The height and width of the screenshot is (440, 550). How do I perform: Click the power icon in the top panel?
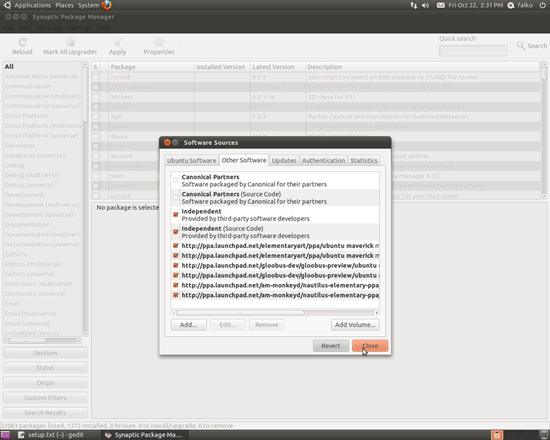pos(542,5)
